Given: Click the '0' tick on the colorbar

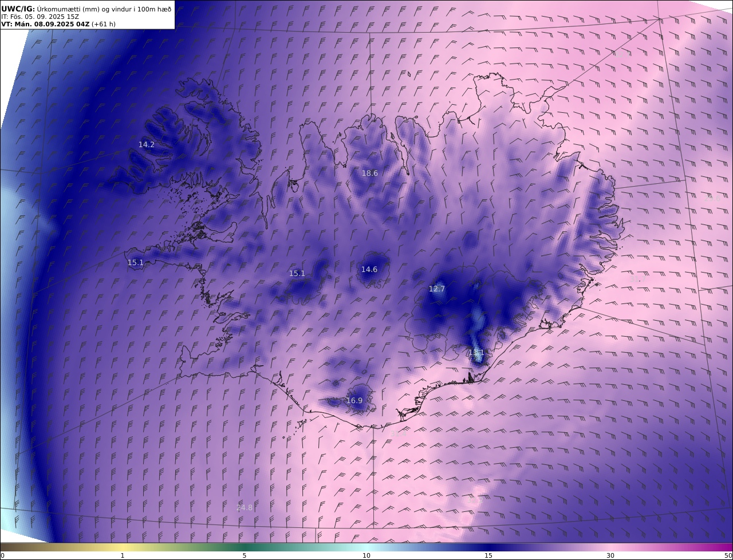Looking at the screenshot, I should tap(2, 556).
